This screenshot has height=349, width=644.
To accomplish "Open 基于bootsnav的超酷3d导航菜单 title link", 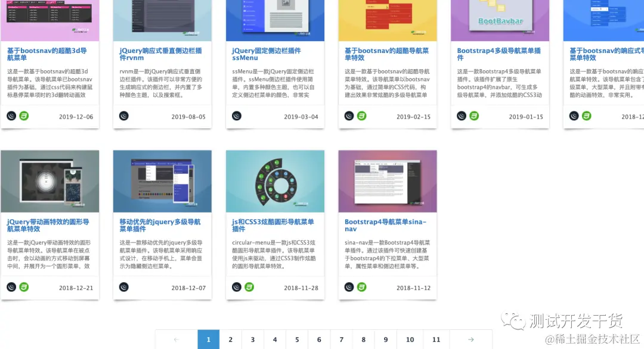I will 47,54.
